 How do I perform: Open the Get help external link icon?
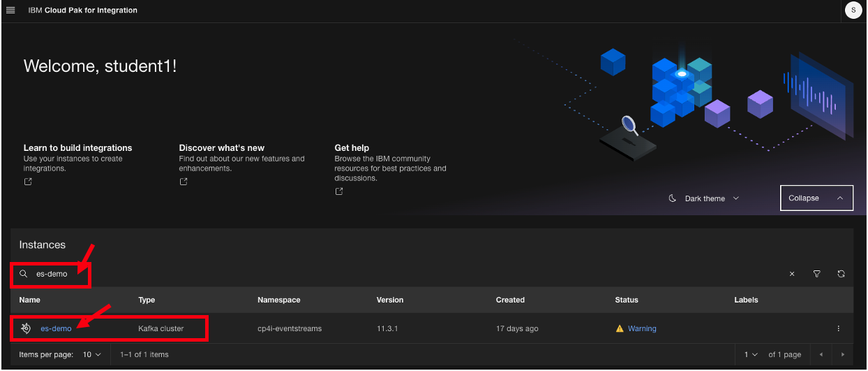[339, 191]
